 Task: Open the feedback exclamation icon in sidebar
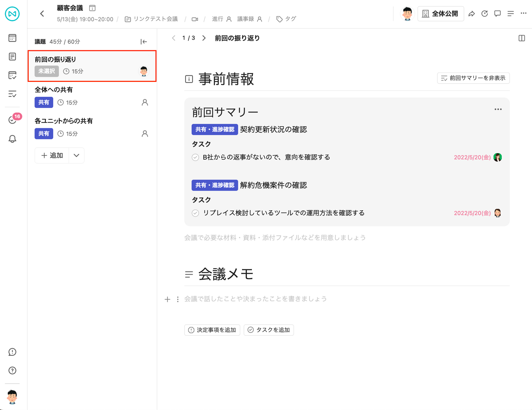(12, 352)
